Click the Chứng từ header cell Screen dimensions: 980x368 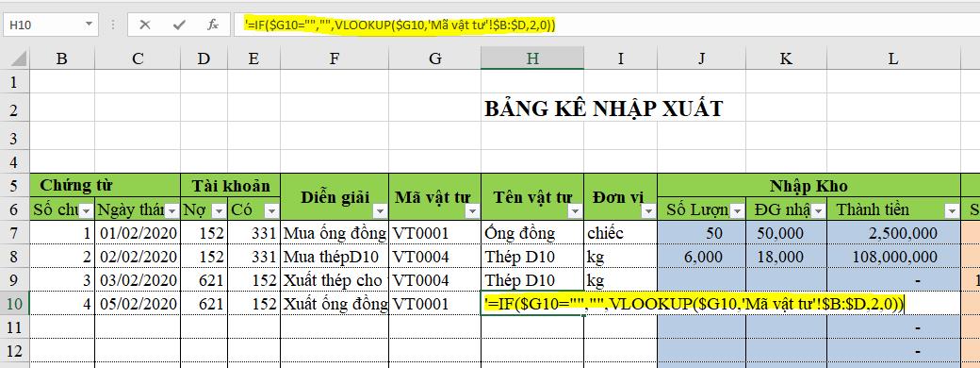tap(105, 185)
